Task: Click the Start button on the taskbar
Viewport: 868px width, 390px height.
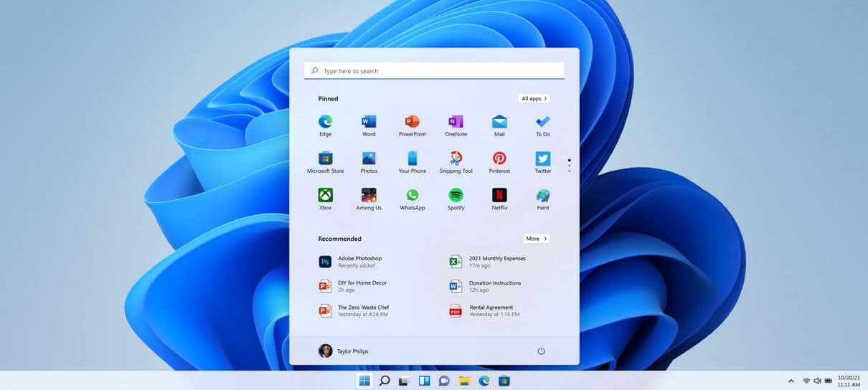Action: [364, 381]
